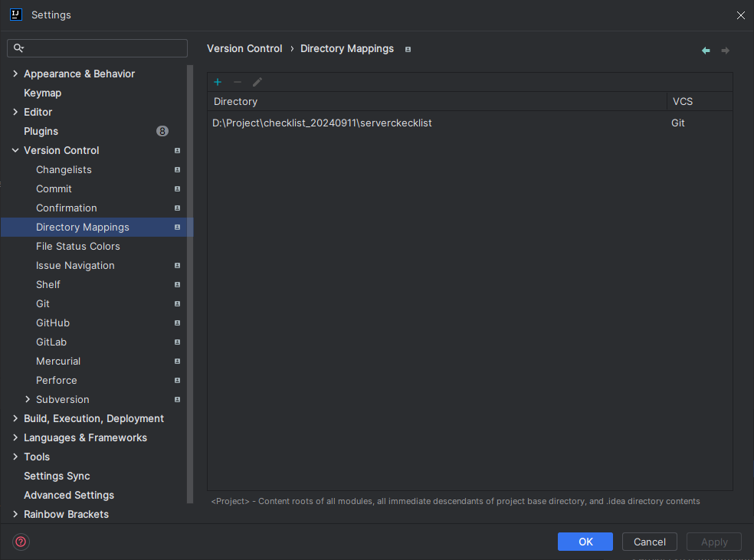Select the highlighted Directory Mappings item
Viewport: 754px width, 560px height.
click(97, 227)
